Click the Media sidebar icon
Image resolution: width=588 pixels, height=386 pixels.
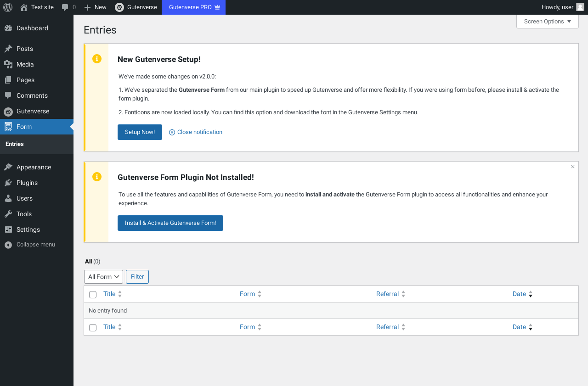[8, 64]
